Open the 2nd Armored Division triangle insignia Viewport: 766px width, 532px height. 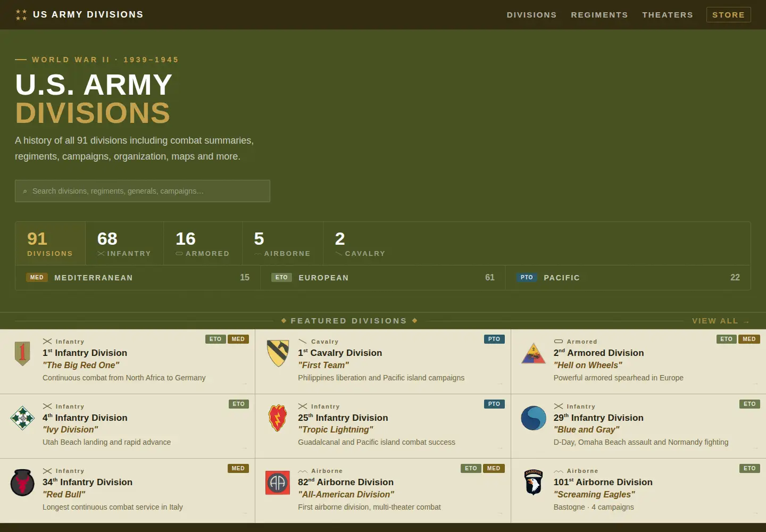[534, 354]
